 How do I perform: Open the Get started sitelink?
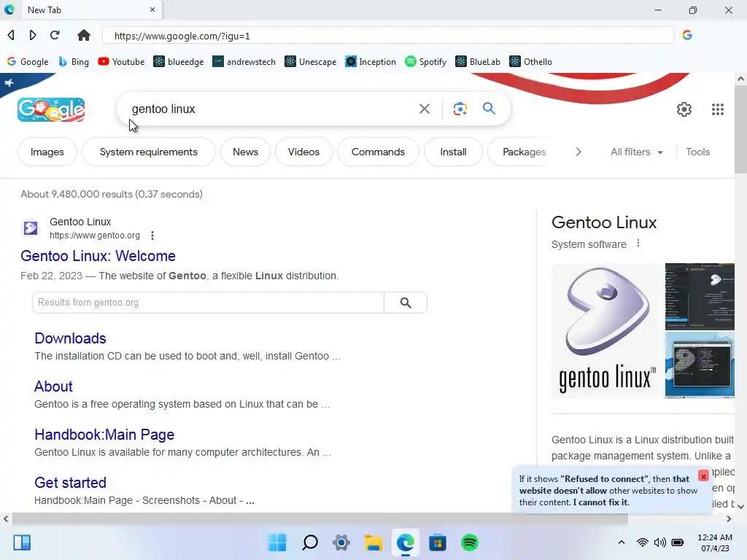pyautogui.click(x=71, y=483)
